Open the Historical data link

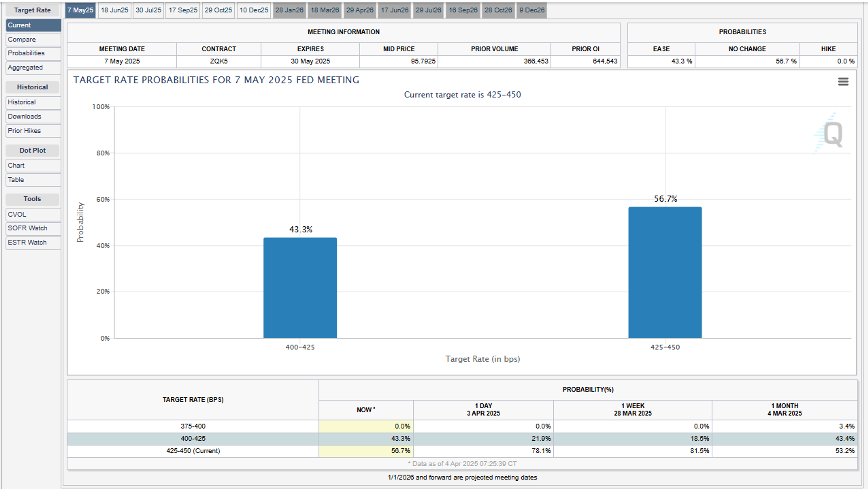(x=33, y=102)
